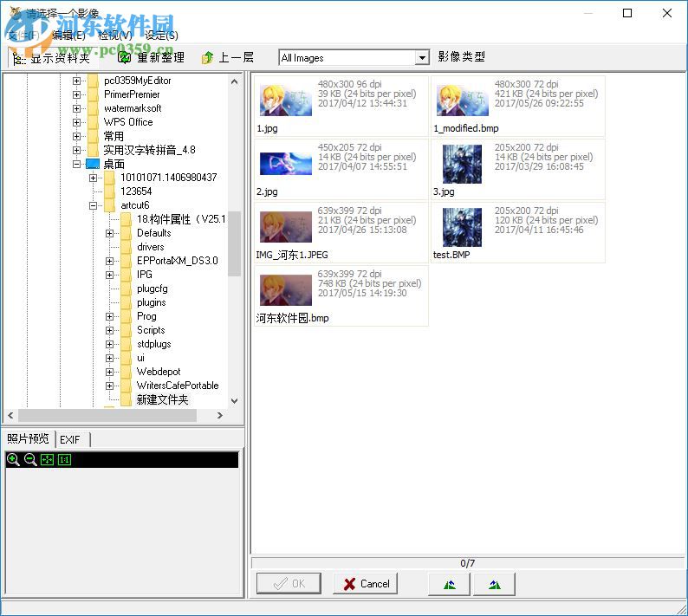Open the 编辑(E) menu

(x=68, y=36)
